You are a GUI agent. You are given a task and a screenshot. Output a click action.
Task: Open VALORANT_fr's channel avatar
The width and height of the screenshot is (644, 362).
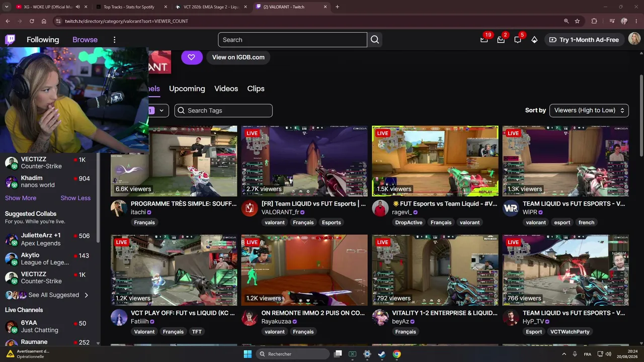tap(250, 208)
